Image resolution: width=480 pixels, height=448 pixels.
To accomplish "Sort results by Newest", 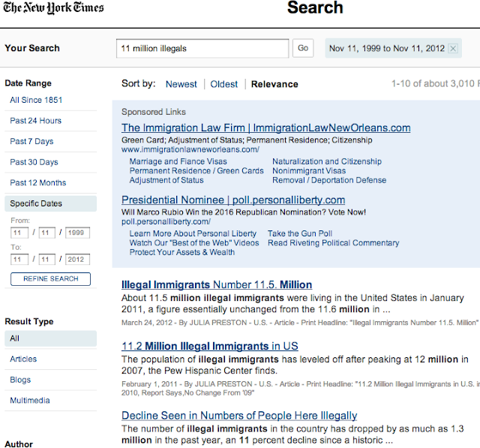I will [x=181, y=84].
